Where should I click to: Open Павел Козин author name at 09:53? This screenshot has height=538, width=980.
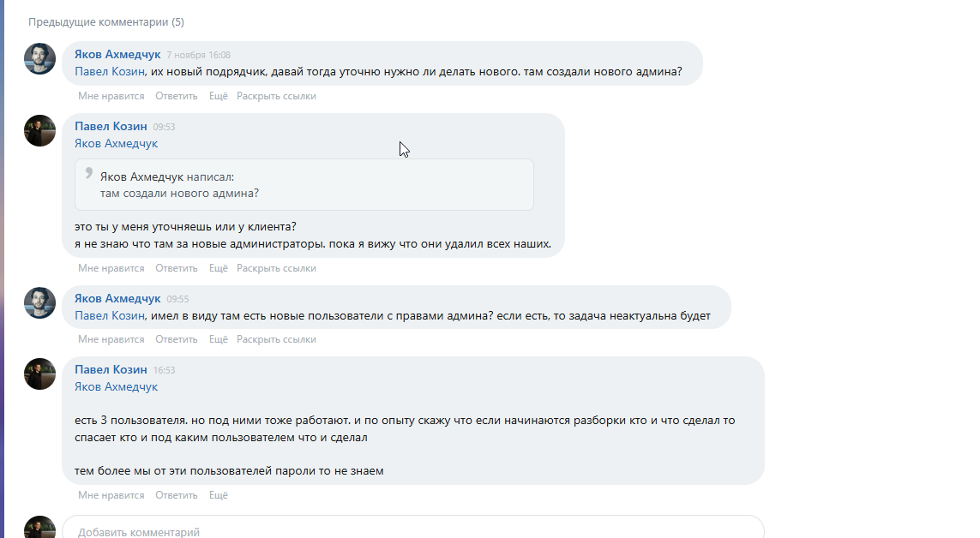point(111,126)
